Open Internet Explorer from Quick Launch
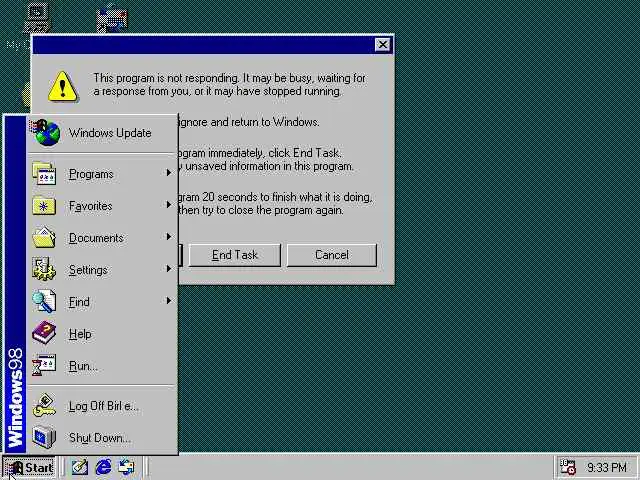The image size is (640, 480). tap(103, 467)
